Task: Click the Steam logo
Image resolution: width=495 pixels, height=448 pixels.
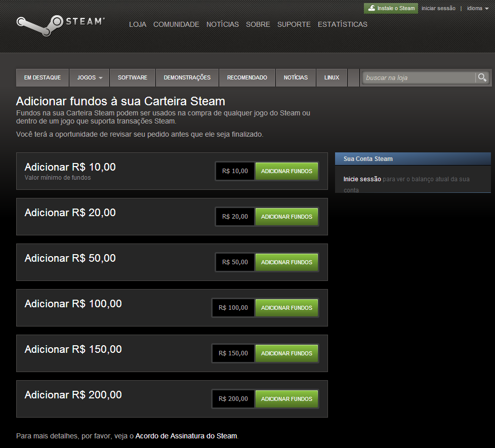Action: tap(60, 25)
